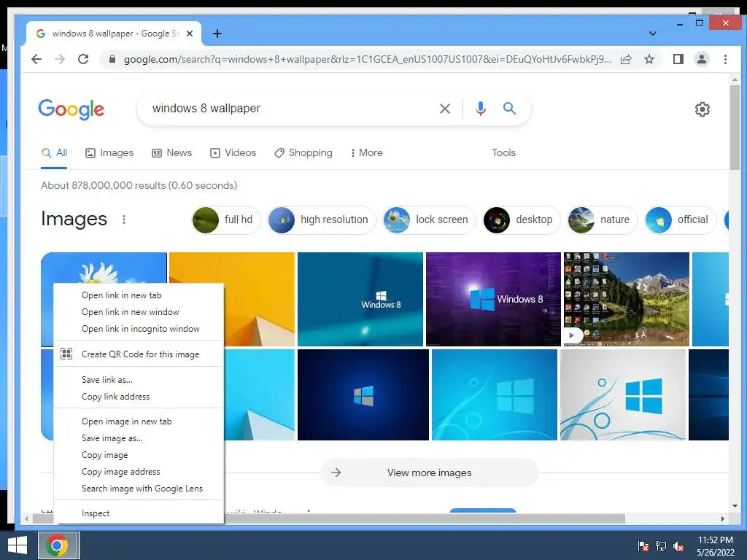Submit search with the magnifier icon

coord(509,109)
